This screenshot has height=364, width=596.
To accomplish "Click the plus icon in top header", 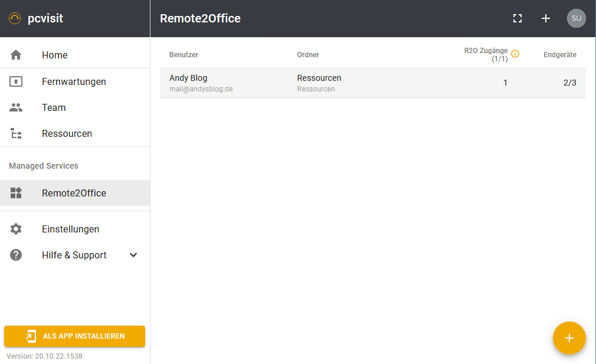I will click(x=546, y=18).
